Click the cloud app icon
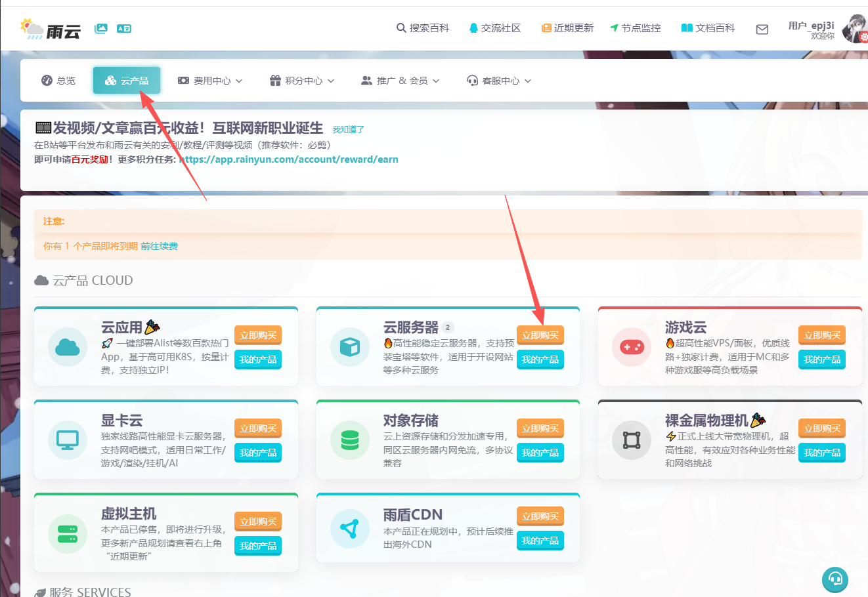The image size is (868, 597). click(x=68, y=346)
